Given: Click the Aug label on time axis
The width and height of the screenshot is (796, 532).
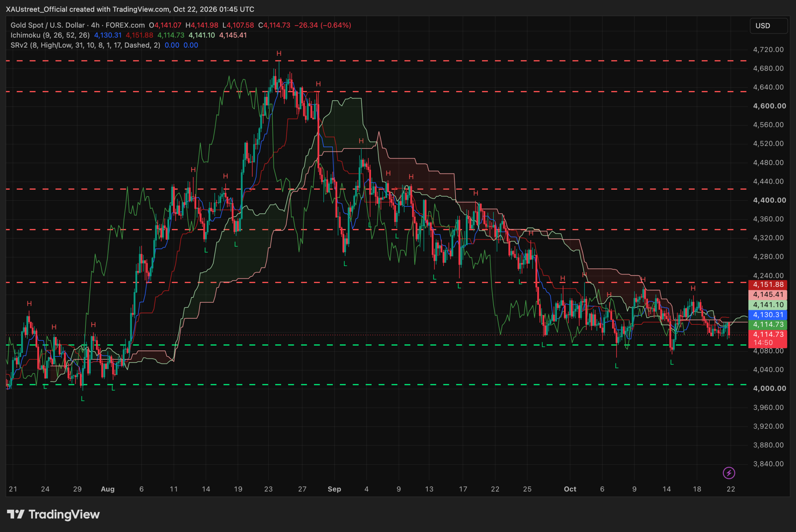Looking at the screenshot, I should (108, 489).
